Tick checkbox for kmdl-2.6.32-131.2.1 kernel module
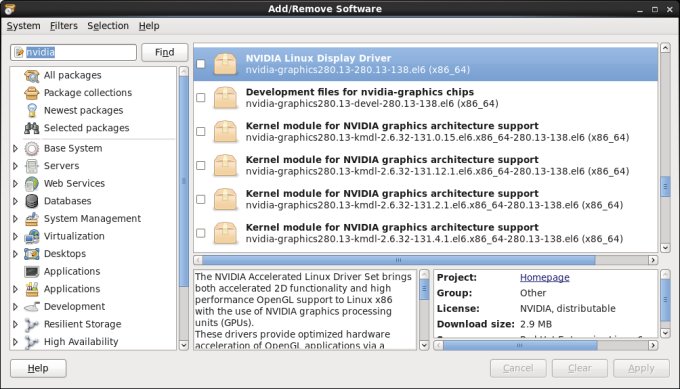This screenshot has height=389, width=680. coord(201,199)
